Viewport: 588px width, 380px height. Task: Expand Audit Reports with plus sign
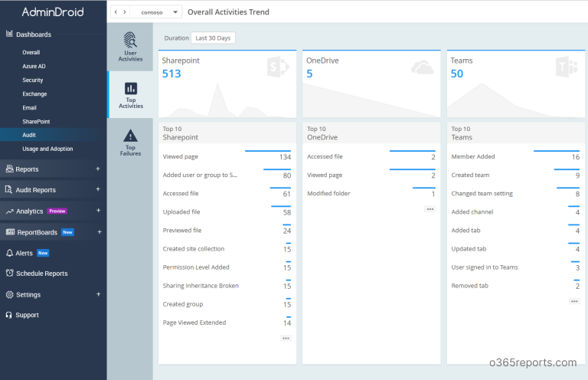click(98, 189)
